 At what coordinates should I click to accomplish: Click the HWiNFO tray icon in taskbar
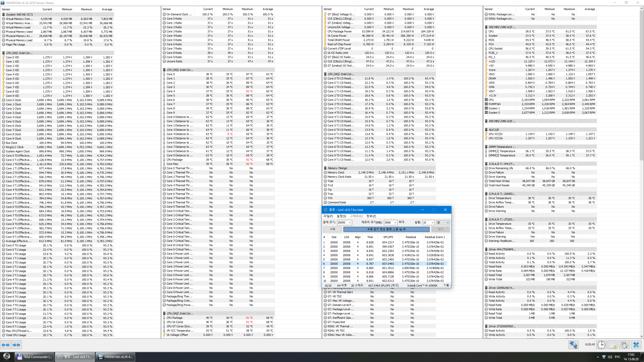(x=604, y=357)
